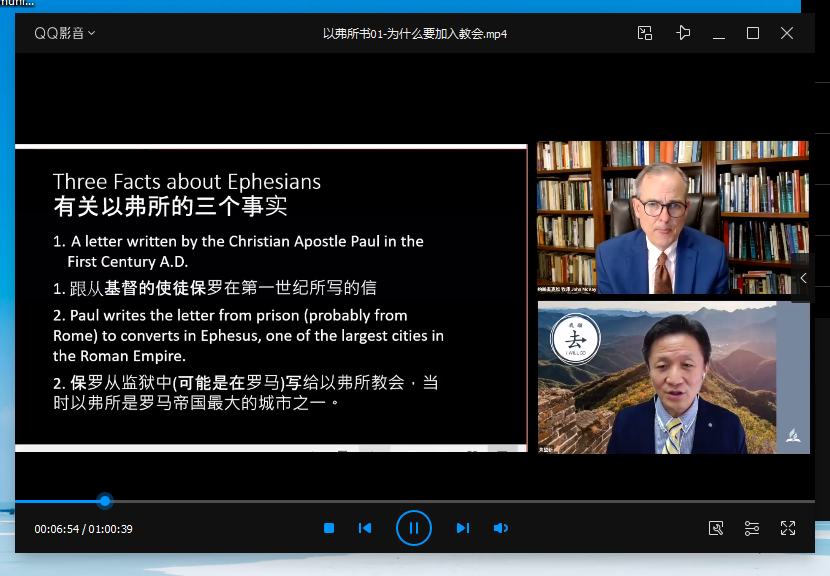Click the blue progress slider handle
830x576 pixels.
pyautogui.click(x=105, y=500)
